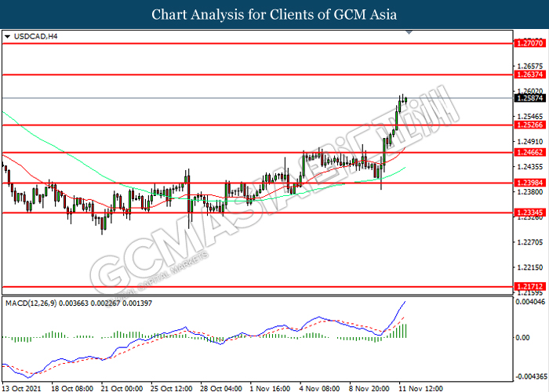549x392 pixels.
Task: Select the 1.26374 price level label
Action: point(530,74)
